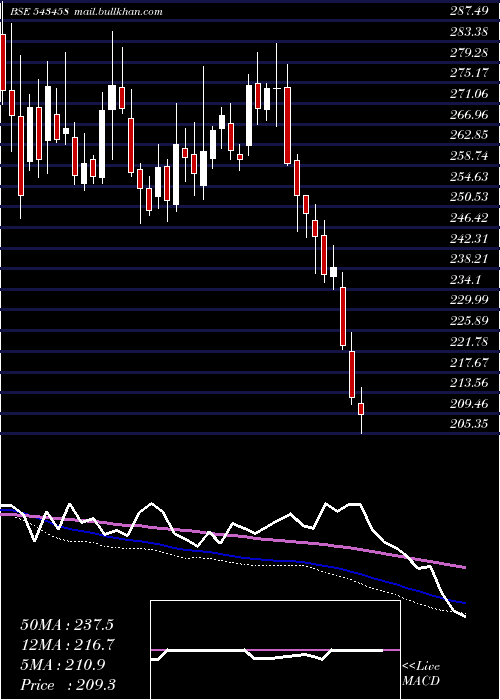Select the 258.74 price axis label
Screen dimensions: 500x700
coord(469,156)
